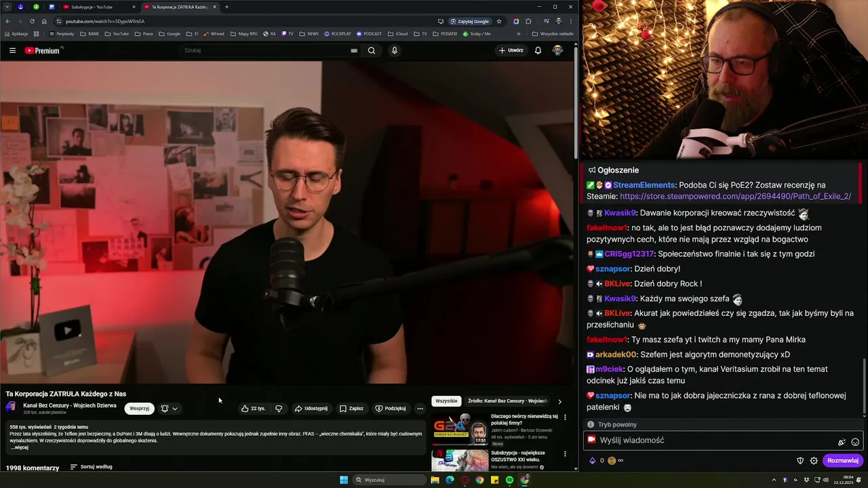Save video with Zapisz button
This screenshot has width=868, height=488.
tap(352, 409)
